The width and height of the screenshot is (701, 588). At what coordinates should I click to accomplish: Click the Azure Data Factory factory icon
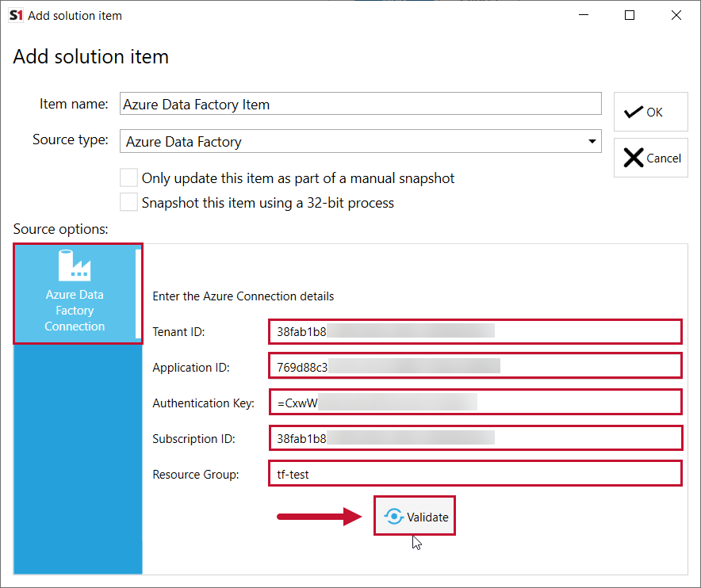[x=75, y=265]
